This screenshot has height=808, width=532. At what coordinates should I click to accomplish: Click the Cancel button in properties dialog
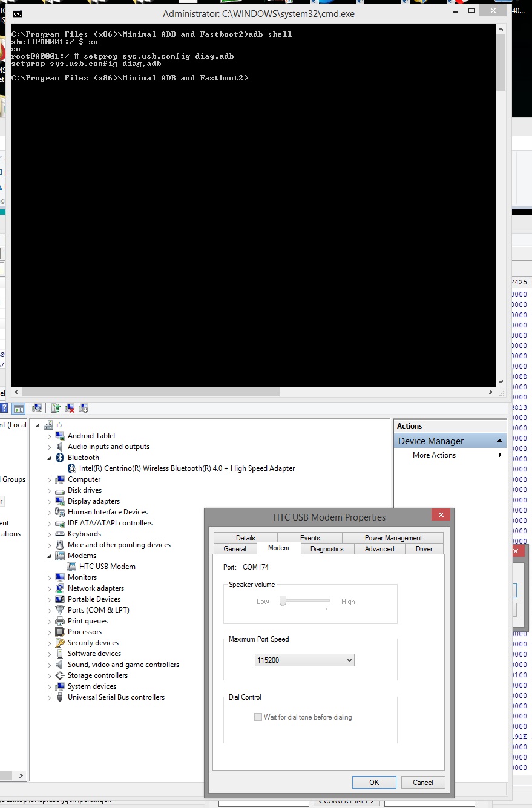coord(423,782)
